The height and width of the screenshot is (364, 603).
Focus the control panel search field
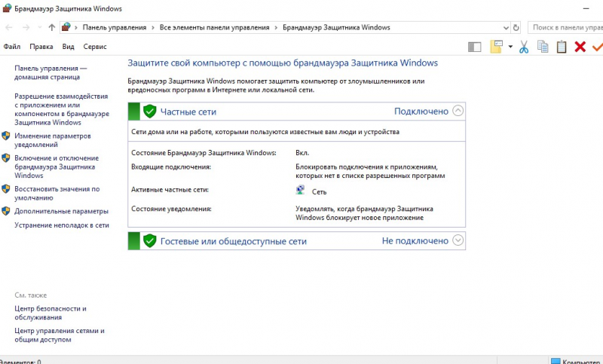click(x=565, y=27)
